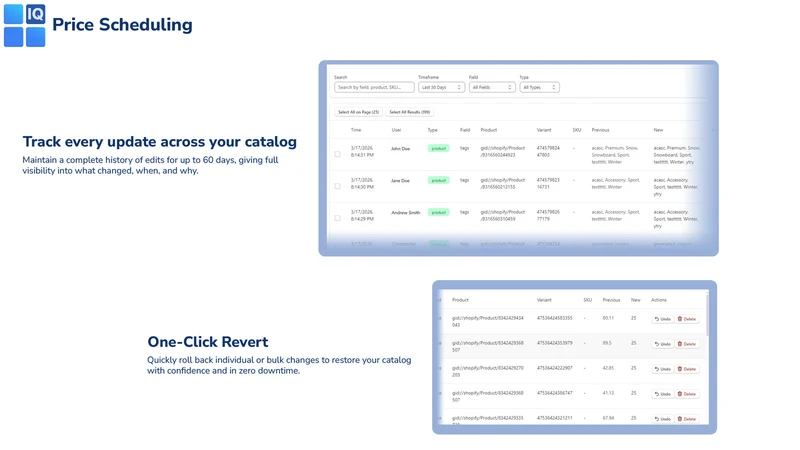Click the 8:14:30 PM timestamp
The width and height of the screenshot is (800, 450).
tap(362, 187)
